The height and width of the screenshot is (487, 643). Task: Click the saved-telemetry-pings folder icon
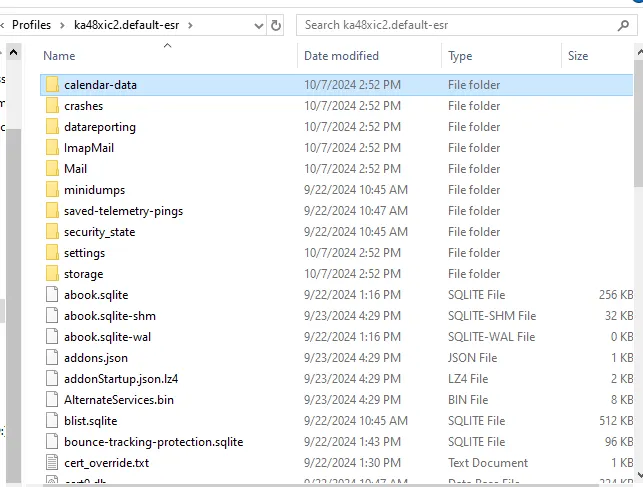[52, 211]
